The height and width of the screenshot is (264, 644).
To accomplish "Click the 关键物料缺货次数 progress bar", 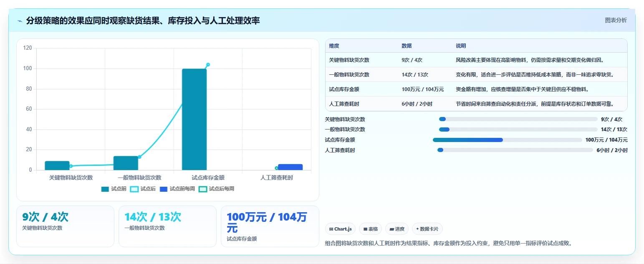I will [518, 119].
